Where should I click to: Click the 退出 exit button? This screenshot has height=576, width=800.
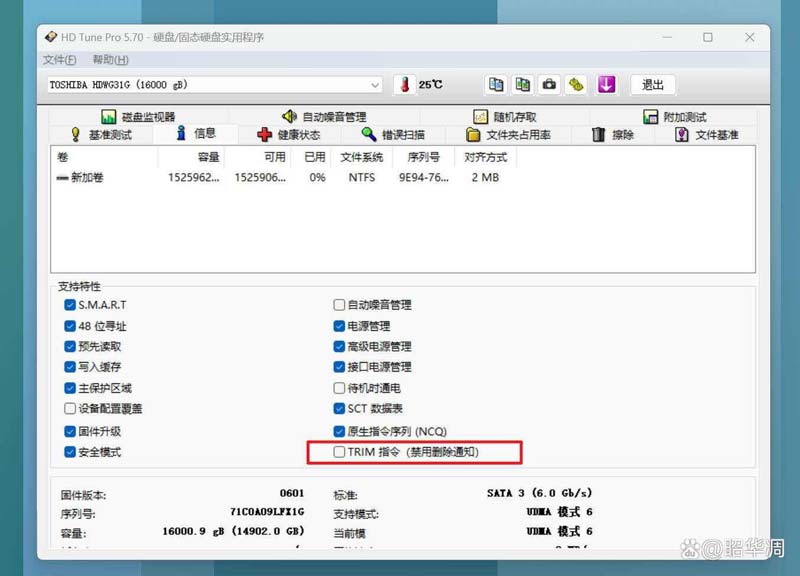652,84
